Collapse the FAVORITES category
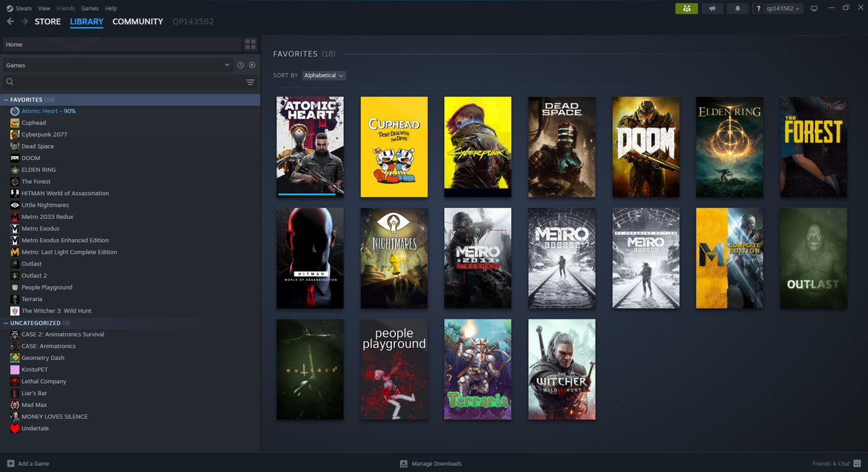 point(6,100)
